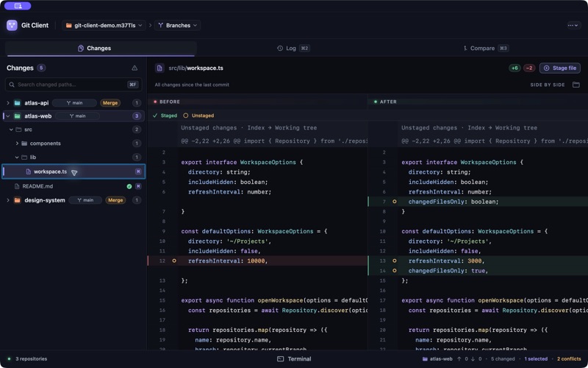Click the 1 selected link in status bar
The height and width of the screenshot is (368, 588).
click(536, 359)
